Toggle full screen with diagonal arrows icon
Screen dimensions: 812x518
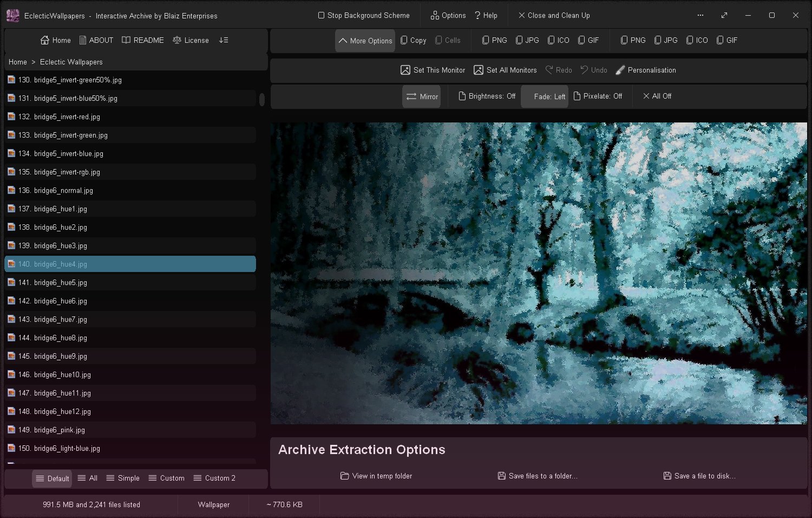[724, 15]
